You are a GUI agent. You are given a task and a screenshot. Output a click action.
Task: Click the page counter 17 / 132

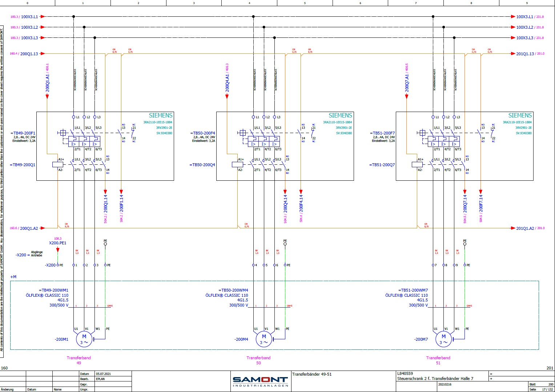(x=548, y=389)
